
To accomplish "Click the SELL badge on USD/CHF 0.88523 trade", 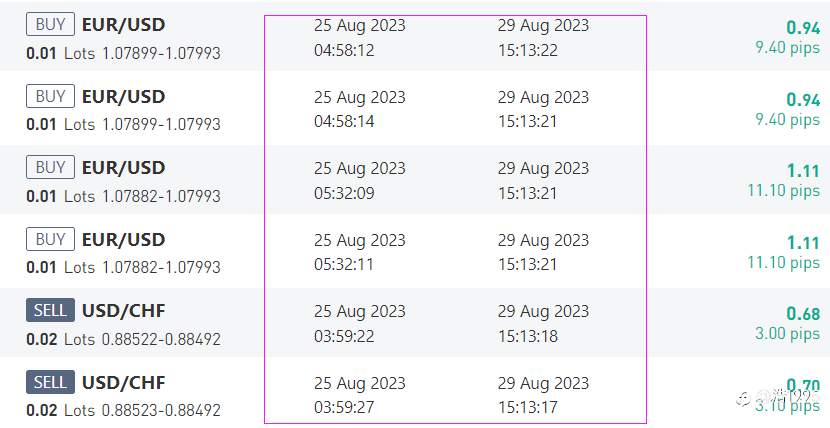I will pos(50,383).
